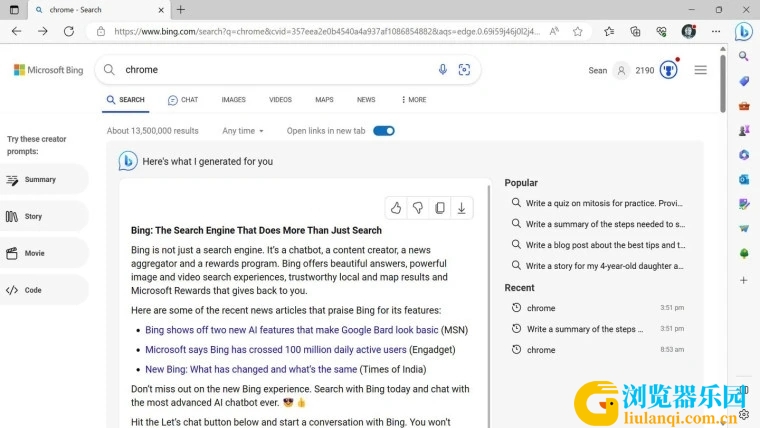This screenshot has width=760, height=428.
Task: Open the sidebar Shopping tag icon
Action: tap(744, 81)
